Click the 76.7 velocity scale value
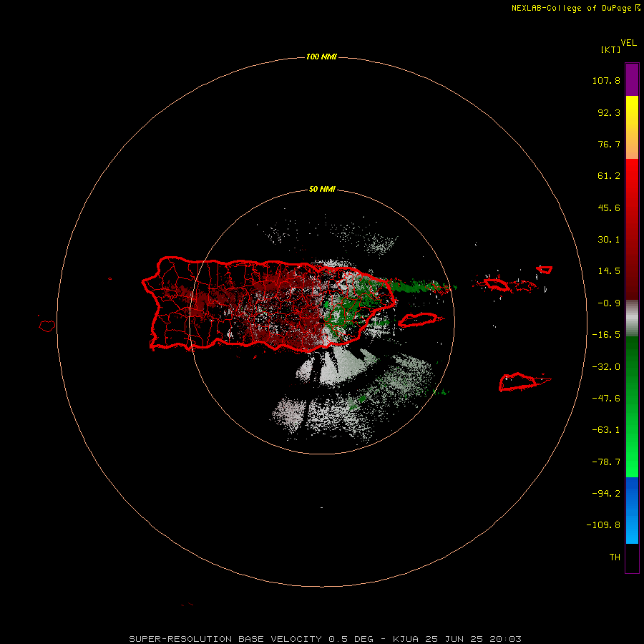 click(609, 144)
